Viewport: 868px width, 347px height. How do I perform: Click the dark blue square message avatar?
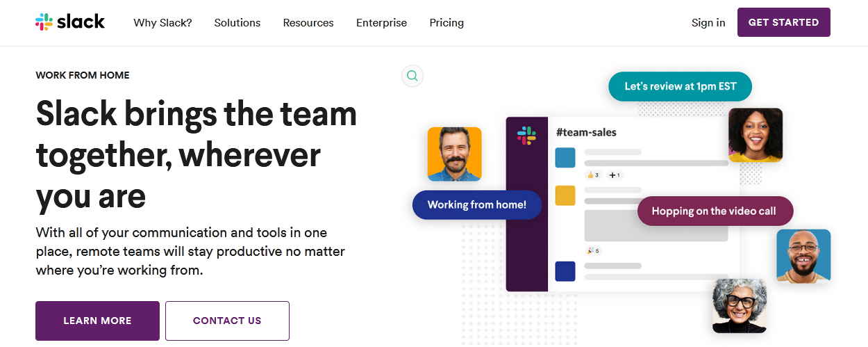click(x=565, y=271)
